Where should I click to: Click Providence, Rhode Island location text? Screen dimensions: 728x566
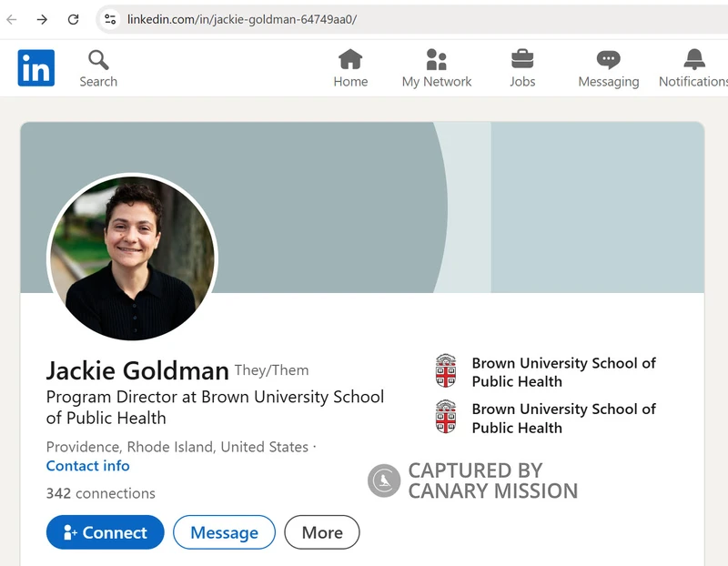(177, 447)
